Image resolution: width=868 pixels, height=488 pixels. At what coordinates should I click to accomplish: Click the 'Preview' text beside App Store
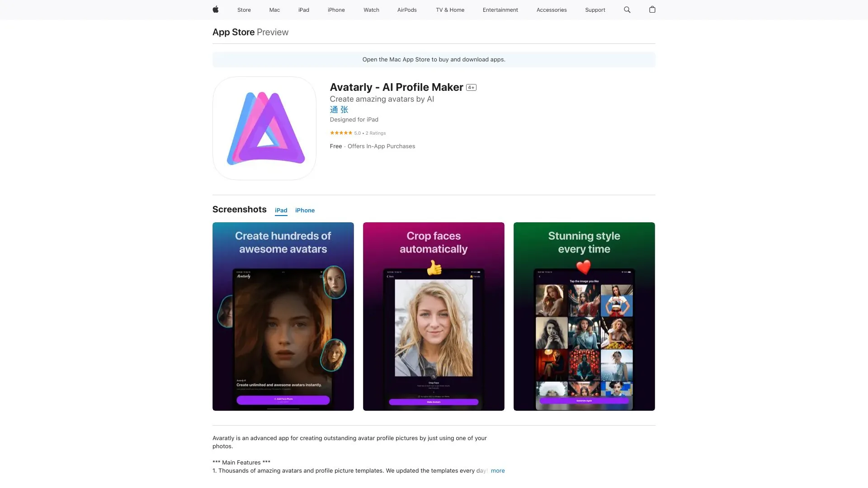273,32
